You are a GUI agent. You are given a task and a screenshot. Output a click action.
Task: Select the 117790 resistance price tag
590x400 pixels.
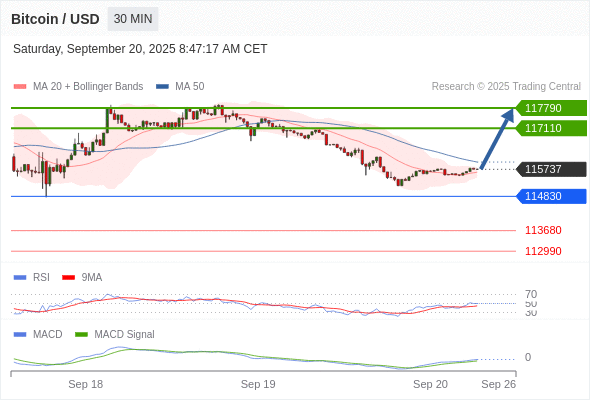[x=551, y=108]
